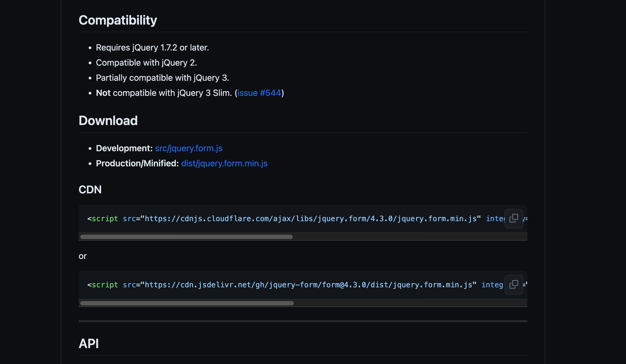Click horizontal scrollbar under cdnjs code block
The width and height of the screenshot is (626, 364).
(x=187, y=237)
